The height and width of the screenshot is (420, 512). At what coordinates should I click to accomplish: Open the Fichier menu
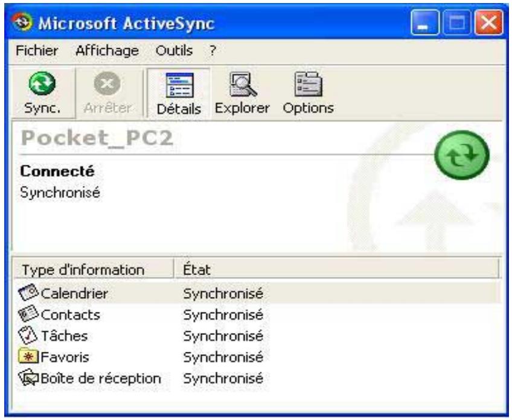(x=37, y=51)
